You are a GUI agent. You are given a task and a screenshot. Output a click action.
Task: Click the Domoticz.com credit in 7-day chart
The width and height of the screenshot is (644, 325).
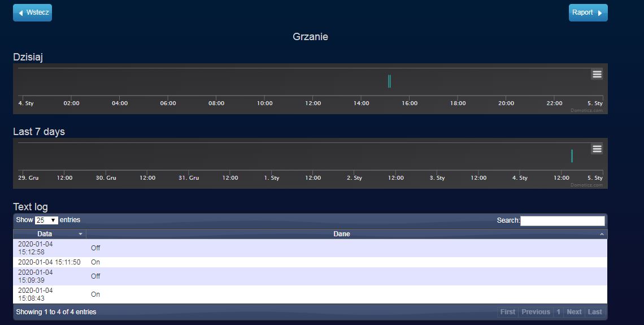pyautogui.click(x=586, y=185)
